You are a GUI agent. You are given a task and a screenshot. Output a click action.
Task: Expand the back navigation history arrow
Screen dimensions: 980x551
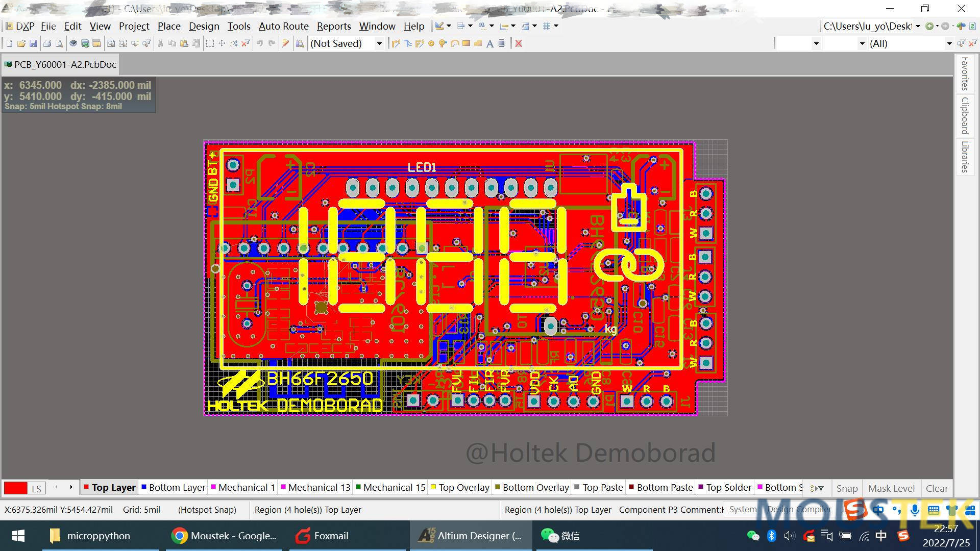[x=937, y=26]
